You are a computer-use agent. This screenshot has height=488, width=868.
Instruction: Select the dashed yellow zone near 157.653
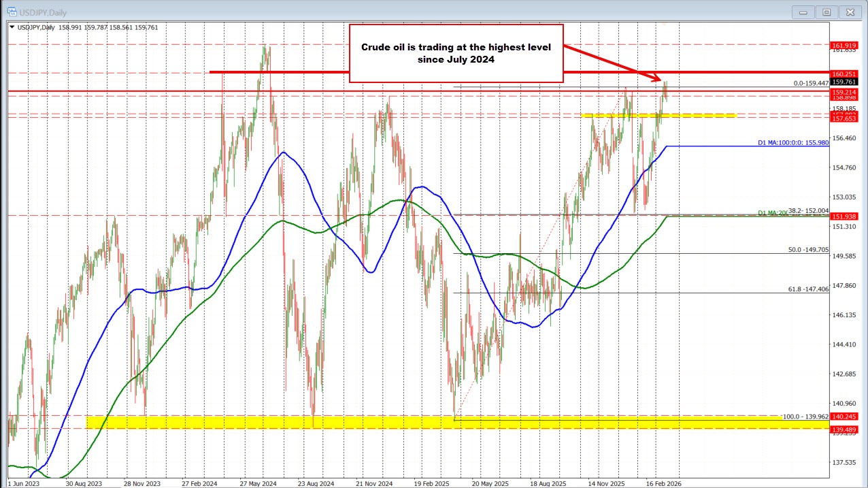(x=660, y=116)
